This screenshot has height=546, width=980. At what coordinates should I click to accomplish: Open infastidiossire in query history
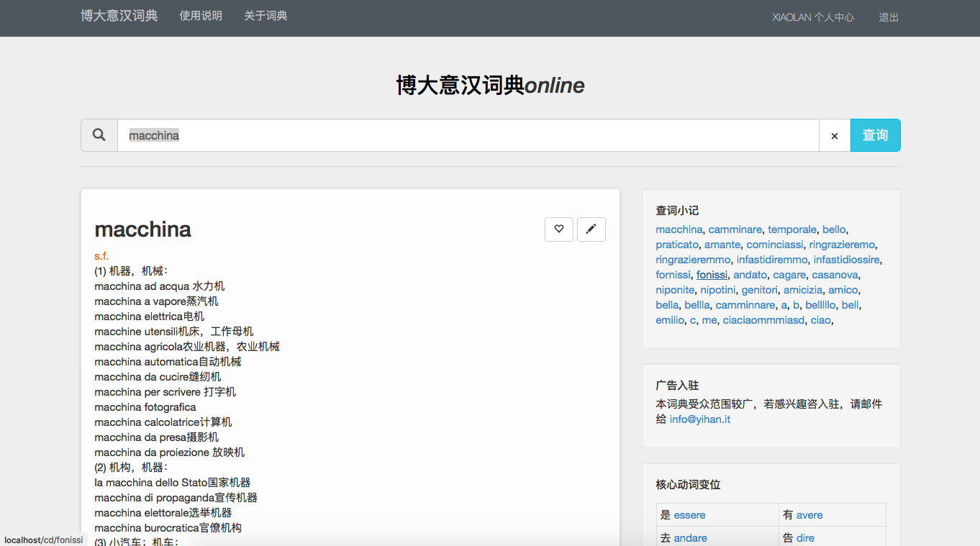click(847, 260)
